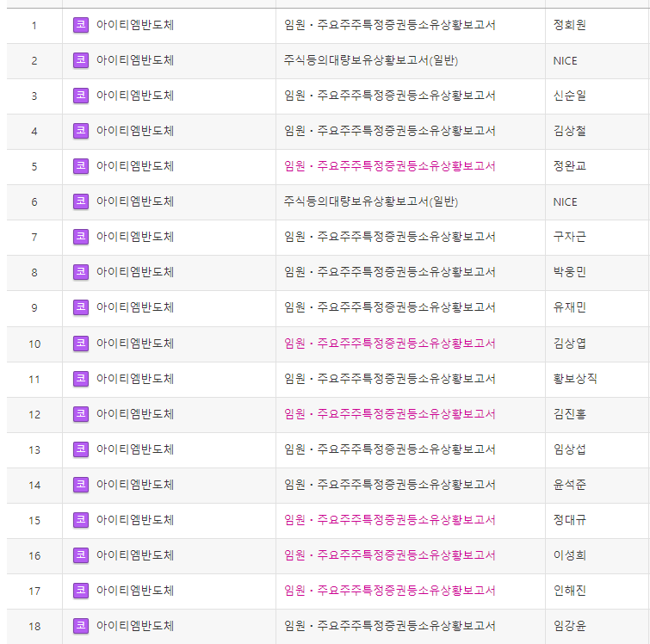Click company name 아이티엠반도체 in row 1
The width and height of the screenshot is (650, 644).
click(135, 25)
